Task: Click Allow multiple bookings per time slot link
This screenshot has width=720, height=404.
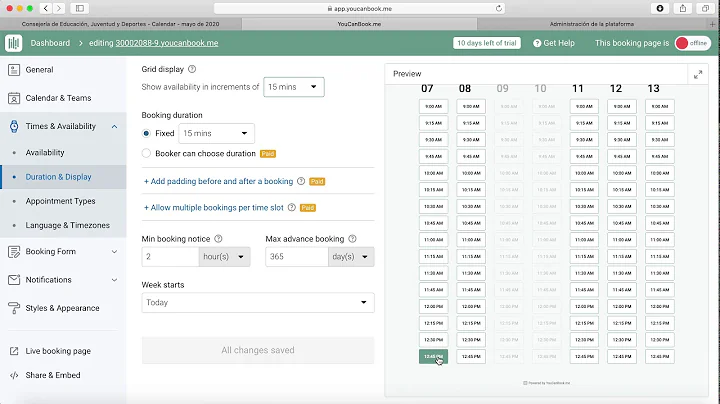Action: 214,208
